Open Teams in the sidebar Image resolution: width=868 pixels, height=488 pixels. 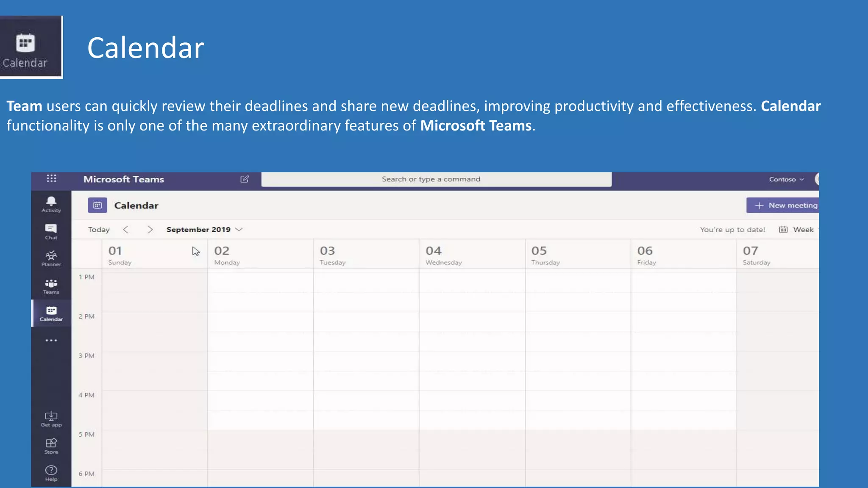pos(51,287)
